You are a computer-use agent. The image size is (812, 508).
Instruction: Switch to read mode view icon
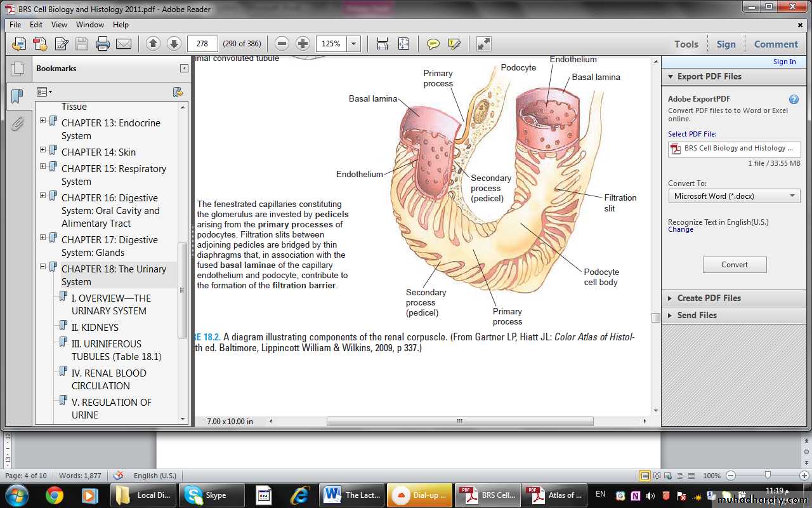[x=483, y=44]
